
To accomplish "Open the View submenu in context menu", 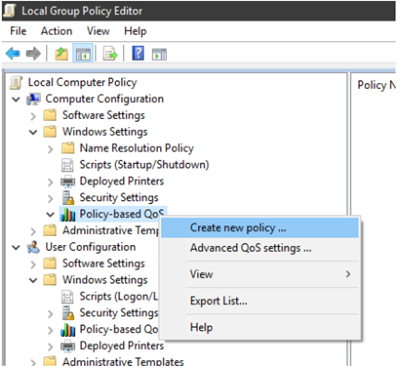I will coord(260,274).
